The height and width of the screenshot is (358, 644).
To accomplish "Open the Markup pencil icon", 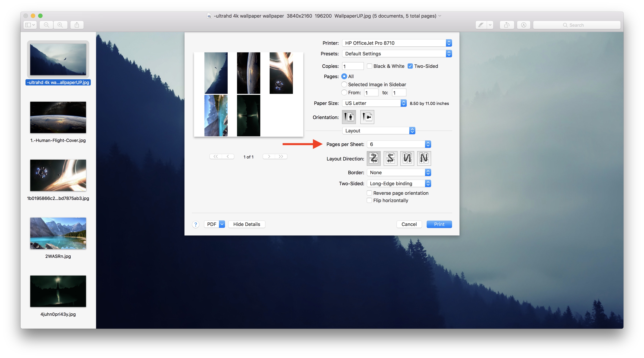I will pos(481,25).
